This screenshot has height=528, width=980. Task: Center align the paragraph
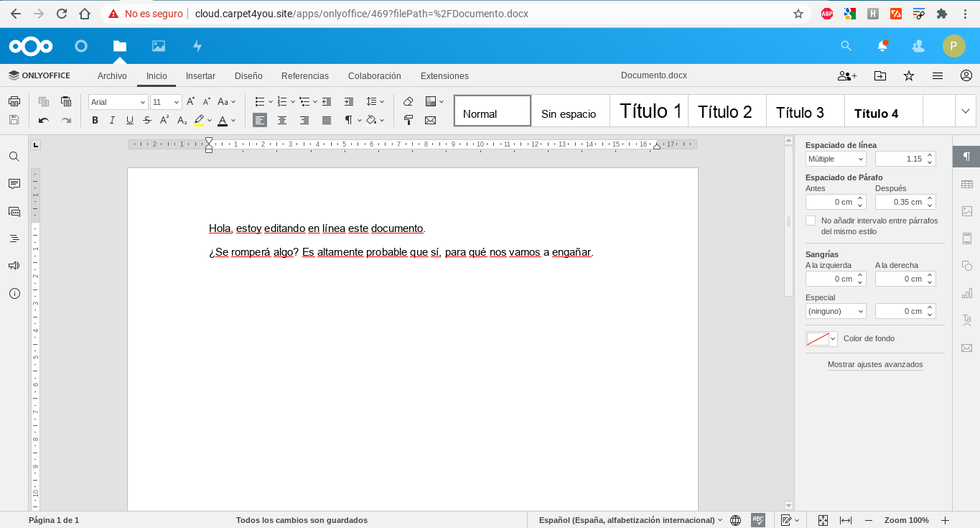pyautogui.click(x=282, y=120)
